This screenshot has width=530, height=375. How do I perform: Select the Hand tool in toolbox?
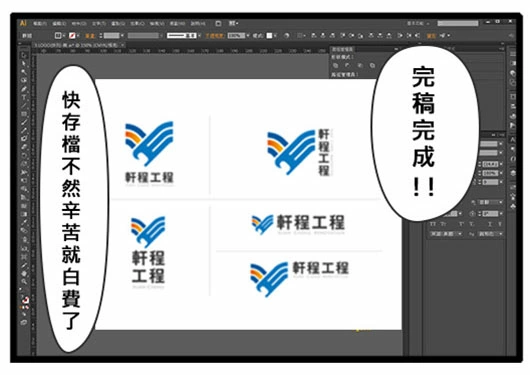coord(24,273)
